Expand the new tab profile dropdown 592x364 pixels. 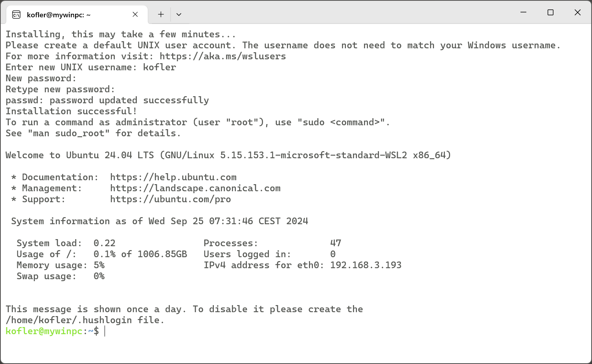[179, 15]
